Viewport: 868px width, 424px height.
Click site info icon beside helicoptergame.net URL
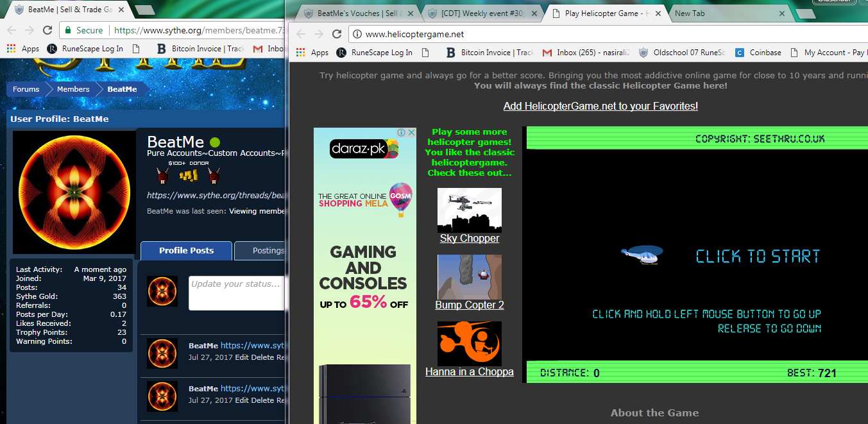pyautogui.click(x=357, y=34)
